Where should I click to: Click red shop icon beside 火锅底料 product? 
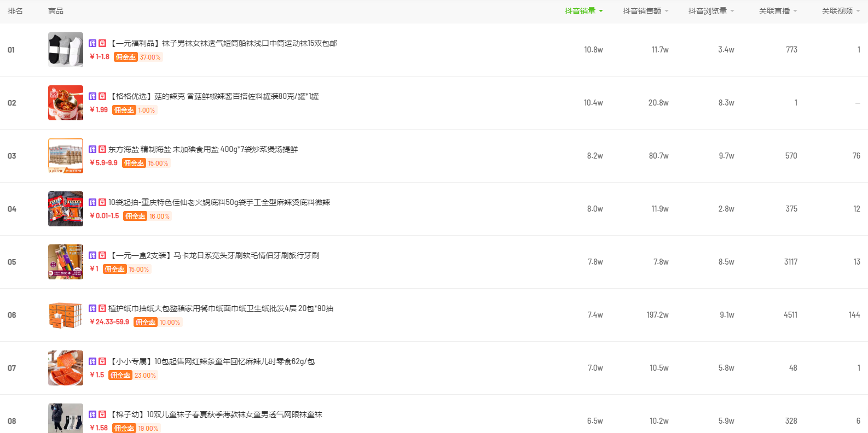coord(102,202)
